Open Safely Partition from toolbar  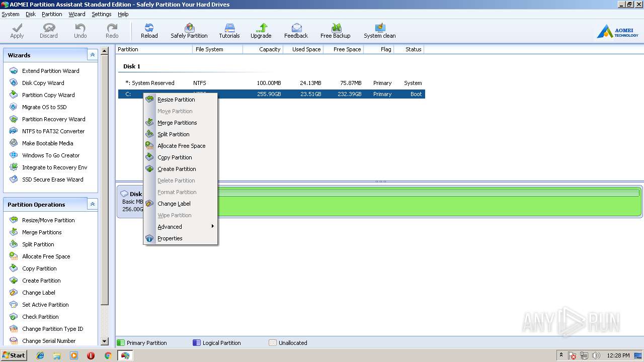click(189, 31)
